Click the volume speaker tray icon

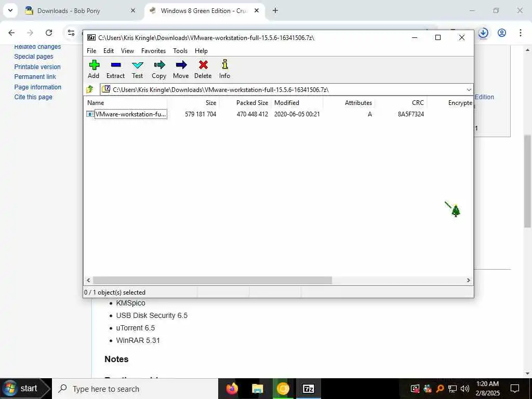point(465,389)
